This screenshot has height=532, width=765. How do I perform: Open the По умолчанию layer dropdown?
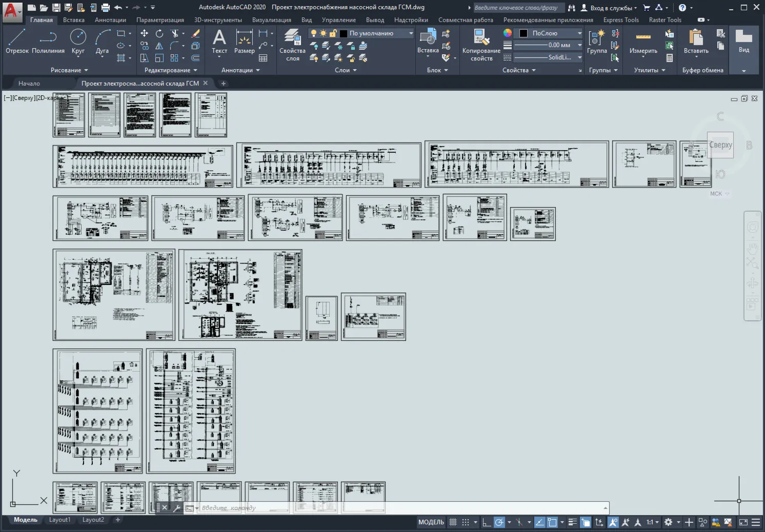(x=361, y=33)
